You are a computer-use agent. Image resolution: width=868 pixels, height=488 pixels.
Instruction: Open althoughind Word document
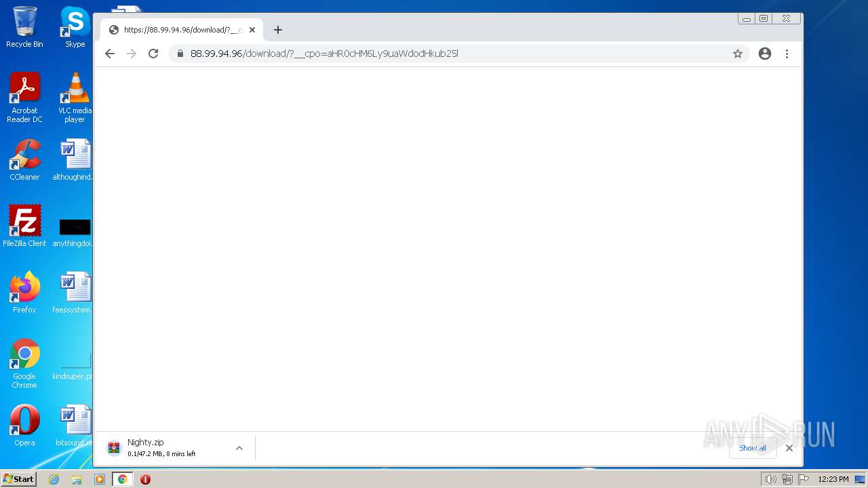(x=73, y=160)
